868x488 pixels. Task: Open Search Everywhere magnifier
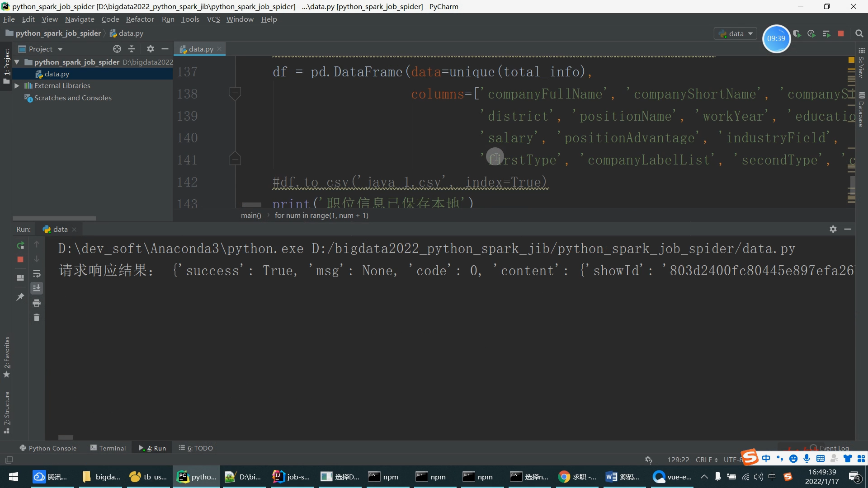(859, 34)
